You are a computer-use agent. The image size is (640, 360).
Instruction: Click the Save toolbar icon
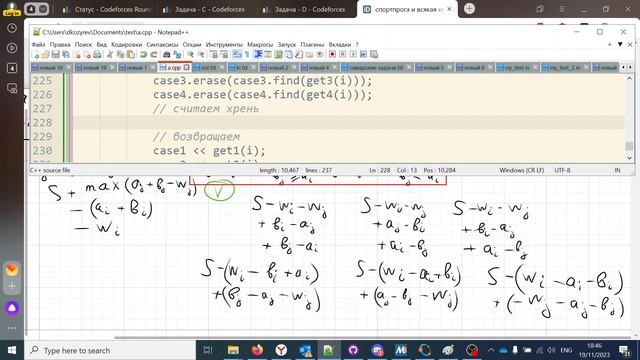55,54
